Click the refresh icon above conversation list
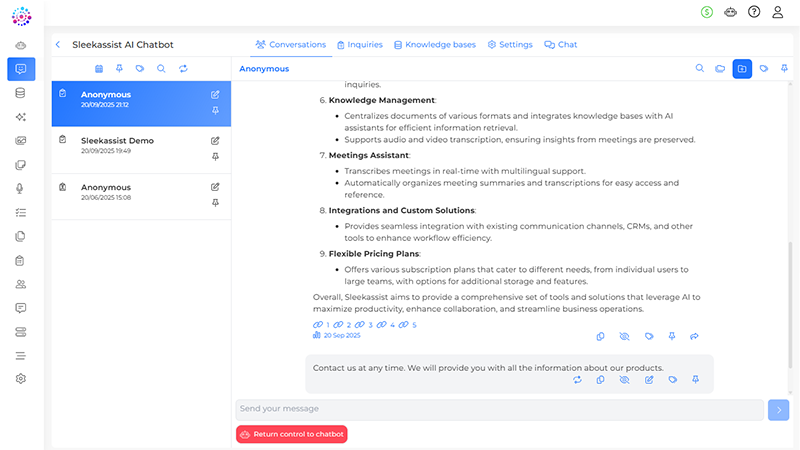The width and height of the screenshot is (800, 450). click(183, 69)
